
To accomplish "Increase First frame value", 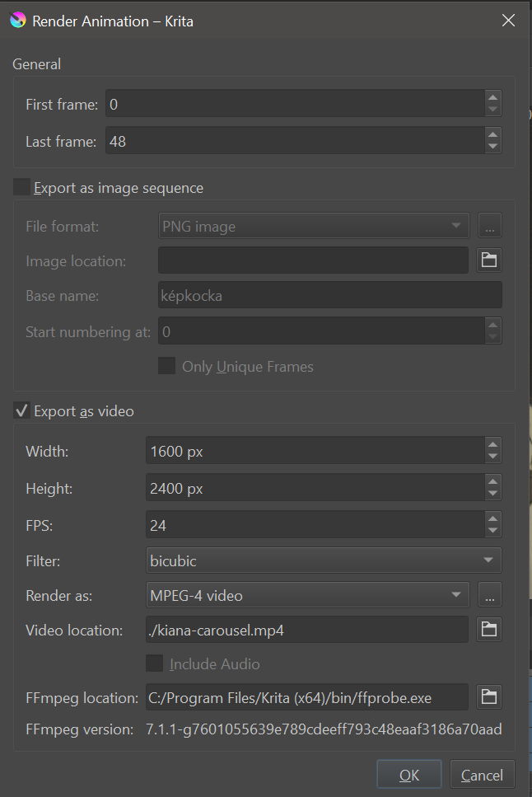I will click(492, 97).
